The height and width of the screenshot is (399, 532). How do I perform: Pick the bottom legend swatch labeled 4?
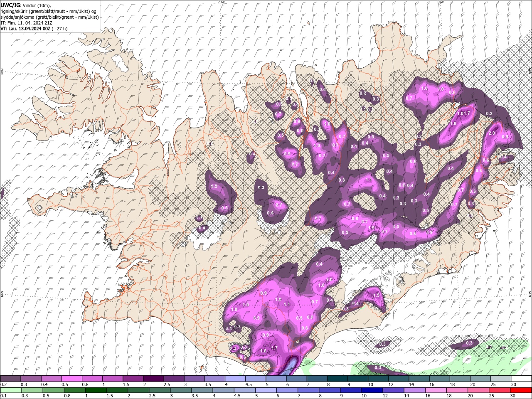click(223, 390)
